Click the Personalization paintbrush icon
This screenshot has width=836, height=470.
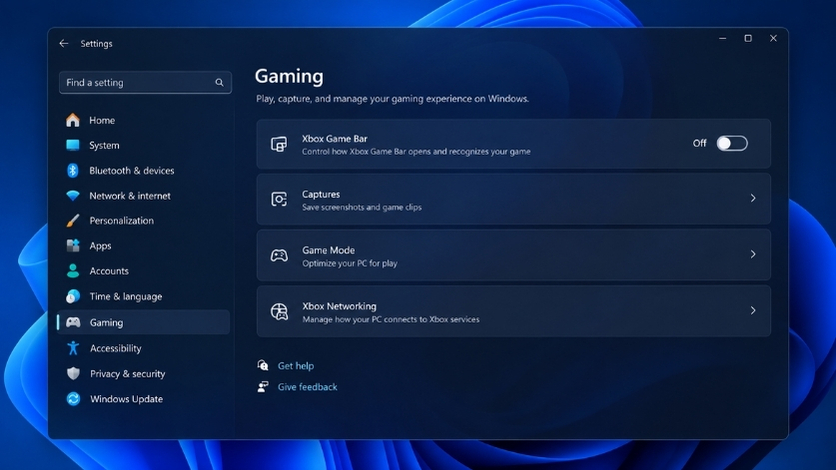pyautogui.click(x=73, y=221)
